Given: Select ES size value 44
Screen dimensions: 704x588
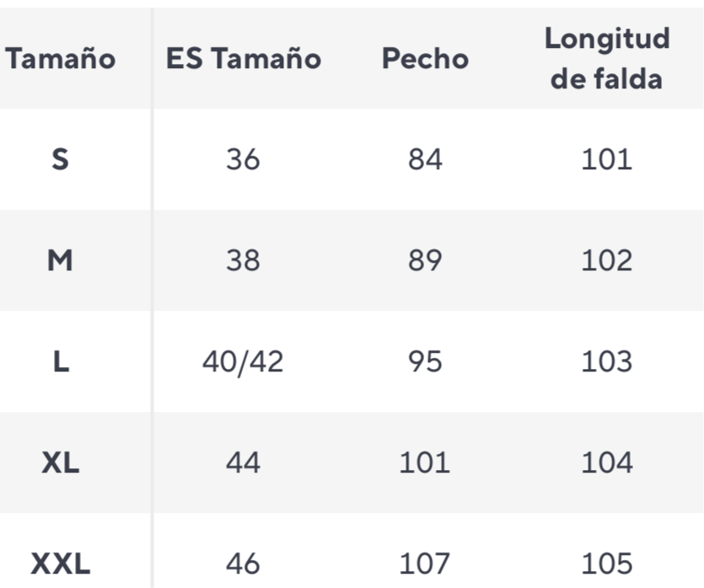Looking at the screenshot, I should (243, 463).
